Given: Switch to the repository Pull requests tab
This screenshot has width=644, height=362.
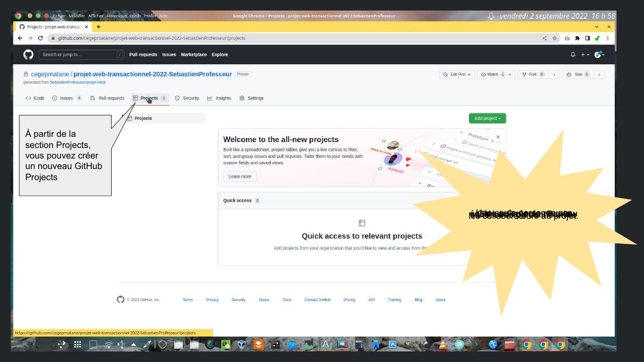Looking at the screenshot, I should (x=107, y=98).
